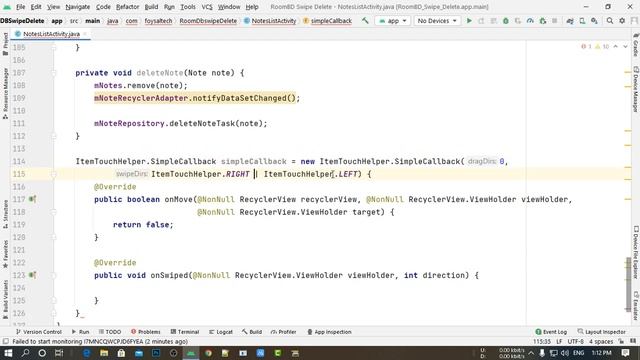Toggle Resource Manager side panel
The width and height of the screenshot is (640, 360).
(5, 93)
